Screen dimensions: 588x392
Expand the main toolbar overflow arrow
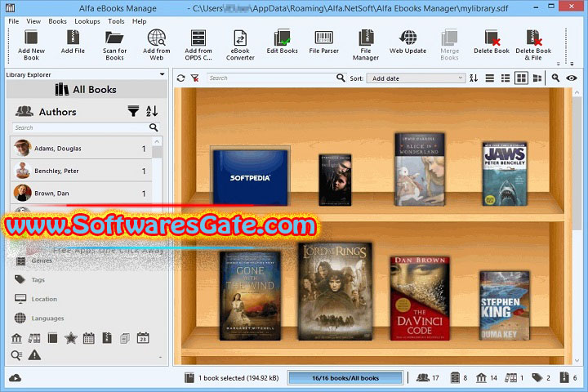point(572,64)
